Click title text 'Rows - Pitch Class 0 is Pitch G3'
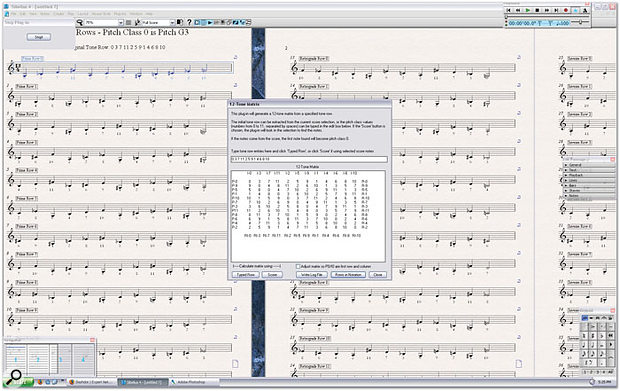This screenshot has height=391, width=620. [x=132, y=32]
